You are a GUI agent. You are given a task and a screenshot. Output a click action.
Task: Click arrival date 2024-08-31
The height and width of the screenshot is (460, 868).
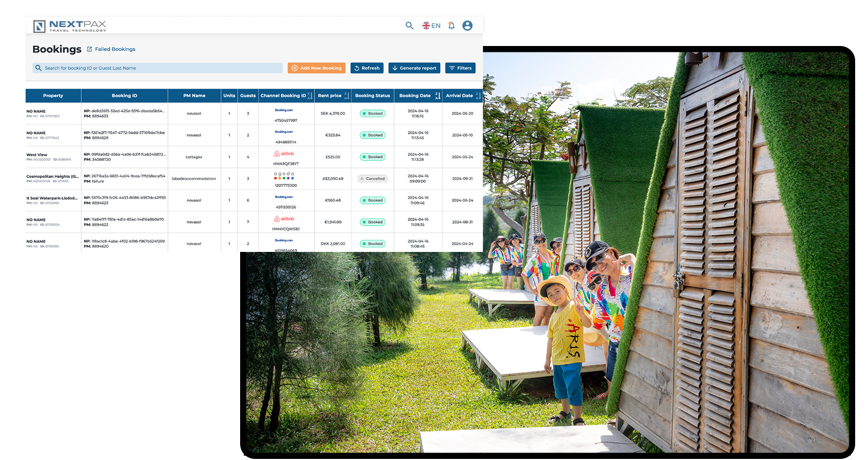(x=462, y=222)
